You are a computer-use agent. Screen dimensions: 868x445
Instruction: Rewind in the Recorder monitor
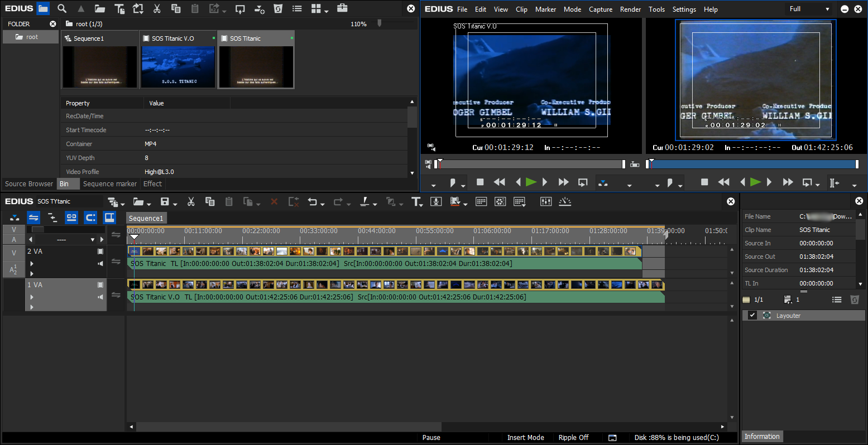pos(723,182)
